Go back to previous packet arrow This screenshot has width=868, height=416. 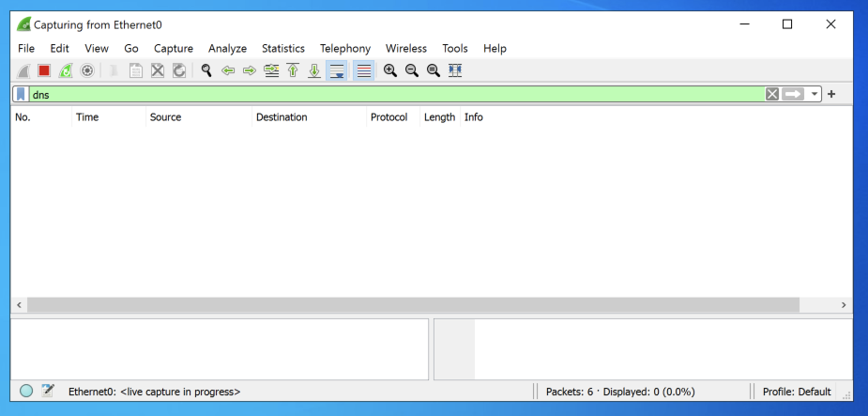[x=228, y=71]
